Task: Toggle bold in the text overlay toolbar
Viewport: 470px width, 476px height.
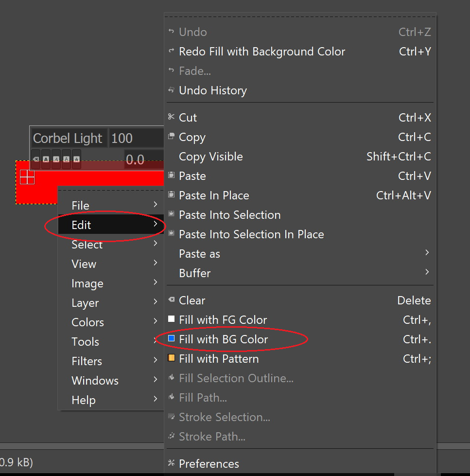Action: coord(46,159)
